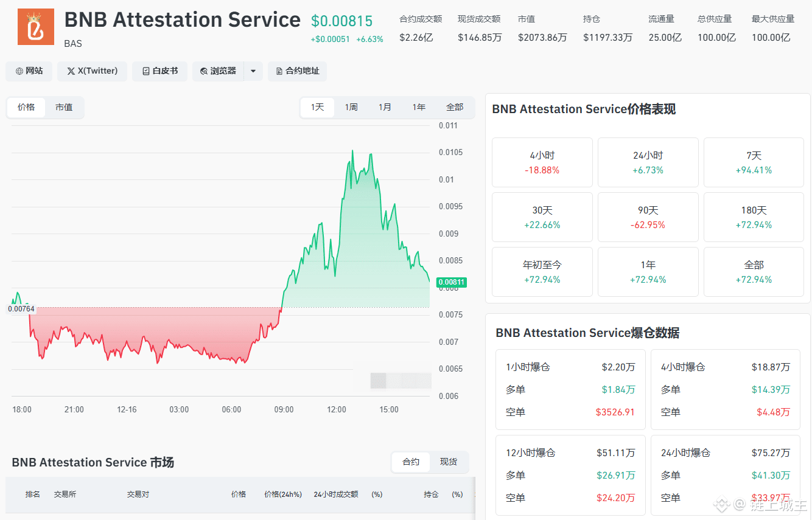The width and height of the screenshot is (812, 520).
Task: Select the 合约 market tab
Action: click(411, 462)
